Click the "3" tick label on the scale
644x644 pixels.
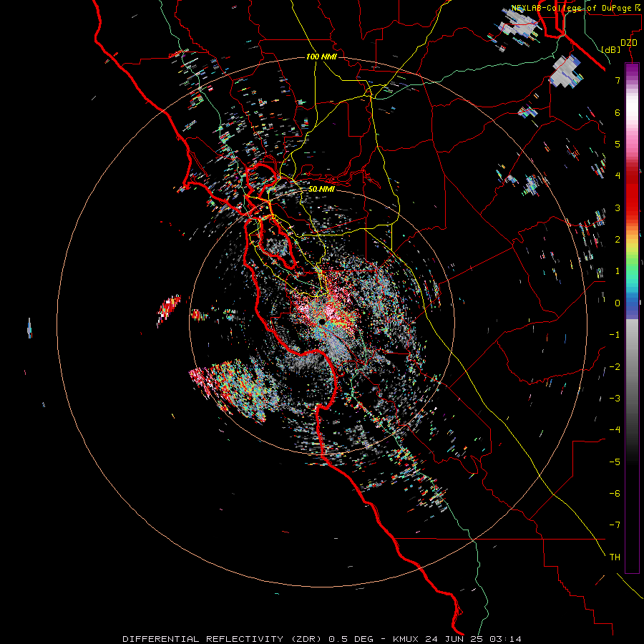[618, 208]
